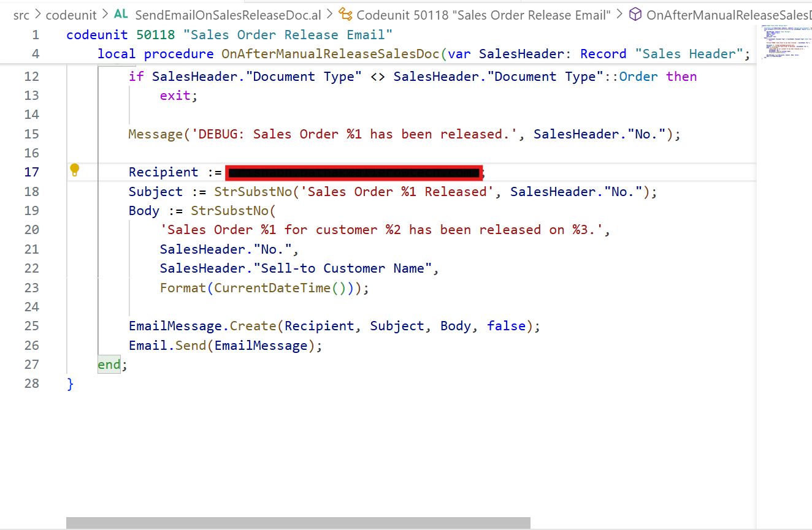This screenshot has width=812, height=530.
Task: Open the OnAfterManualReleaseSalesDoc breadcrumb item
Action: point(727,15)
